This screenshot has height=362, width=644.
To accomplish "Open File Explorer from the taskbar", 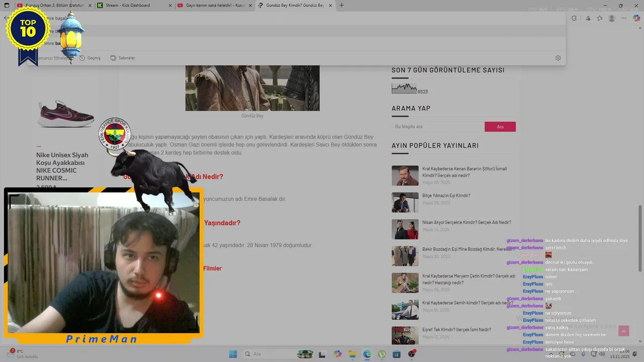I will [353, 354].
